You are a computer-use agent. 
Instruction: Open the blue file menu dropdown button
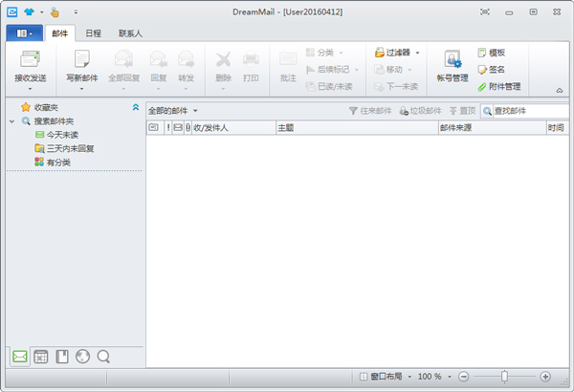click(25, 33)
